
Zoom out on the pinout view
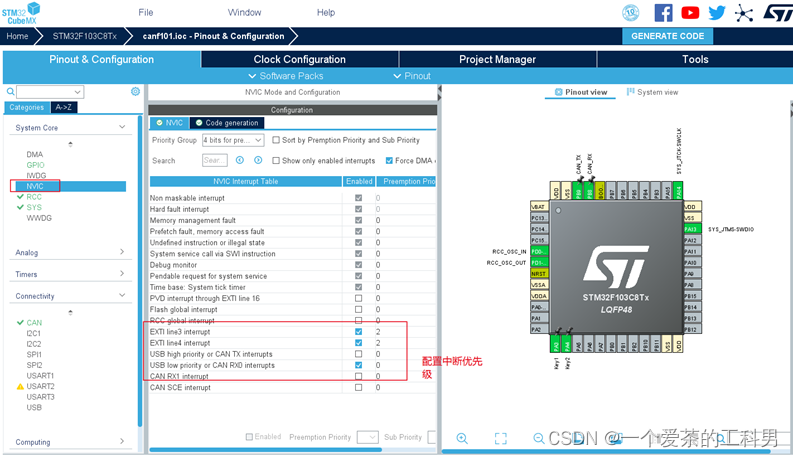pyautogui.click(x=539, y=438)
